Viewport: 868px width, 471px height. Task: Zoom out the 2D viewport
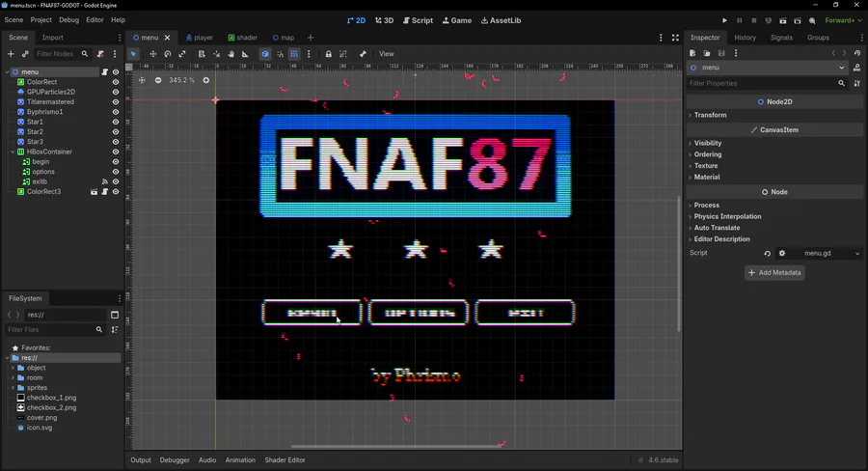pos(158,80)
